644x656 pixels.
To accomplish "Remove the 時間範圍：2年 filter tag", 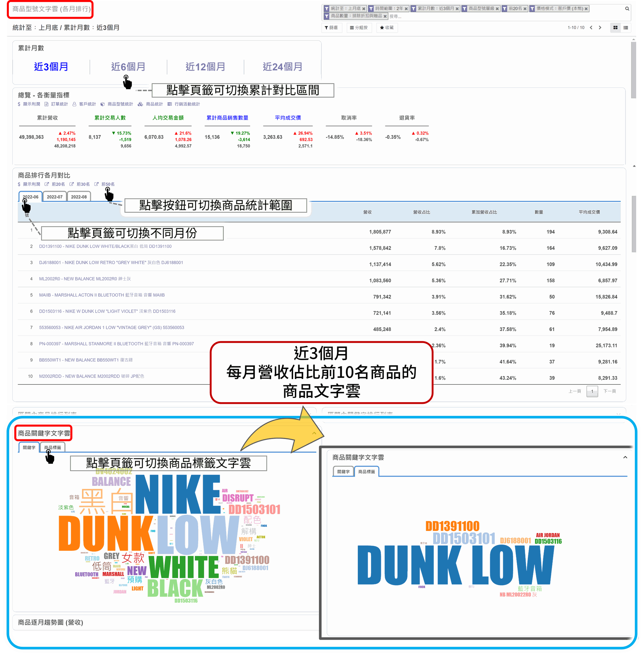I will pos(406,9).
